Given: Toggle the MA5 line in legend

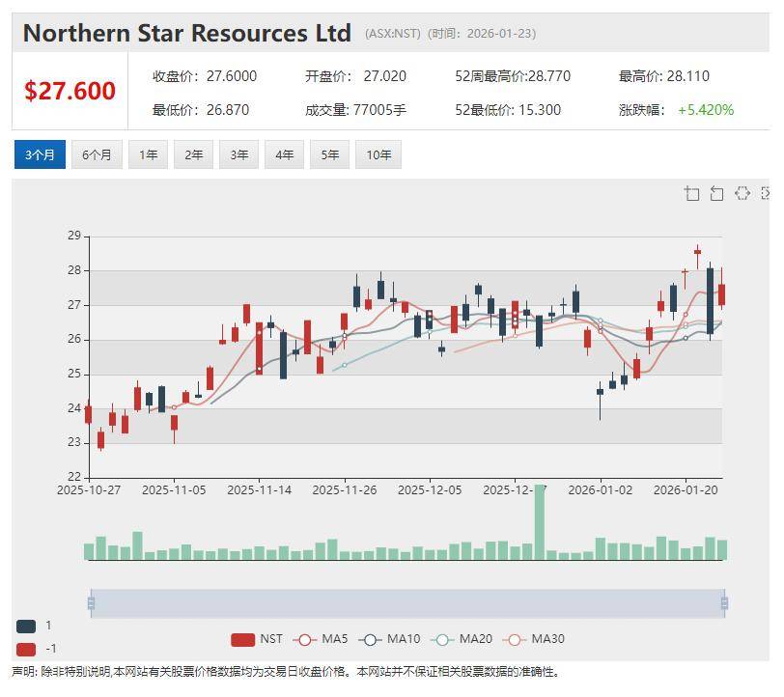Looking at the screenshot, I should point(322,639).
